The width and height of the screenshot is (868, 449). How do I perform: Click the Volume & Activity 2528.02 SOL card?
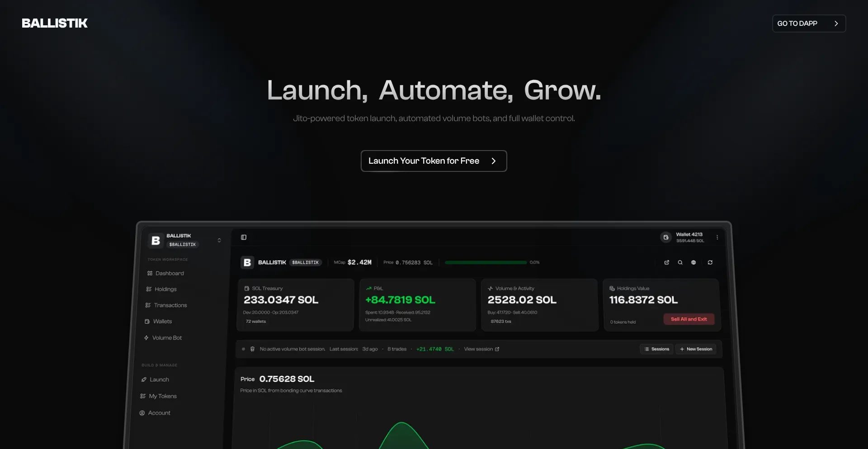coord(539,305)
